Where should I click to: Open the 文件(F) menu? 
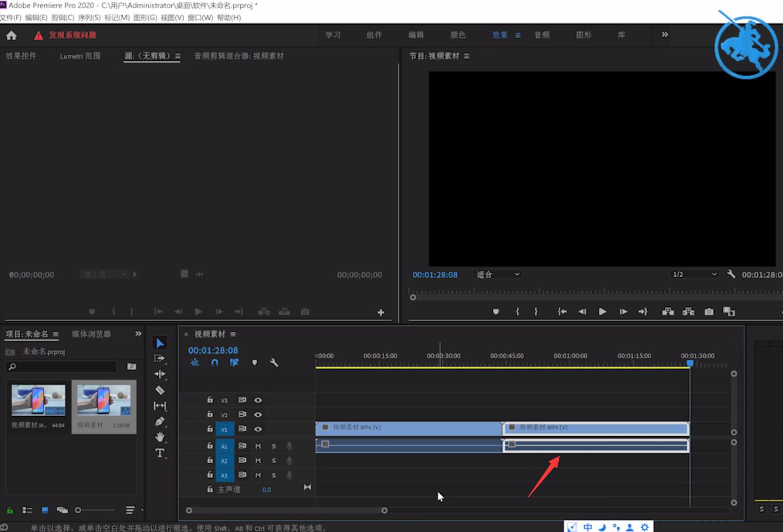(x=11, y=17)
